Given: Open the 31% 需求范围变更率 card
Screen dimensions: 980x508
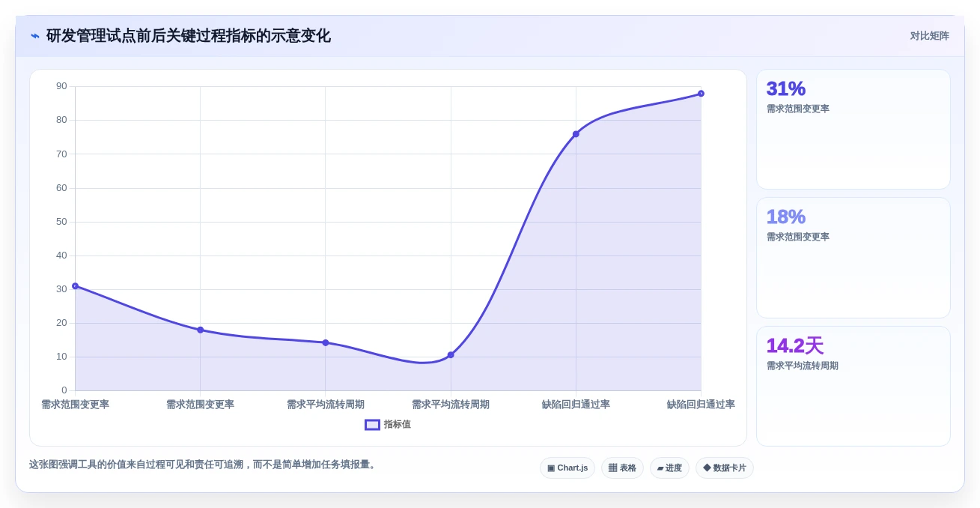Looking at the screenshot, I should click(853, 130).
